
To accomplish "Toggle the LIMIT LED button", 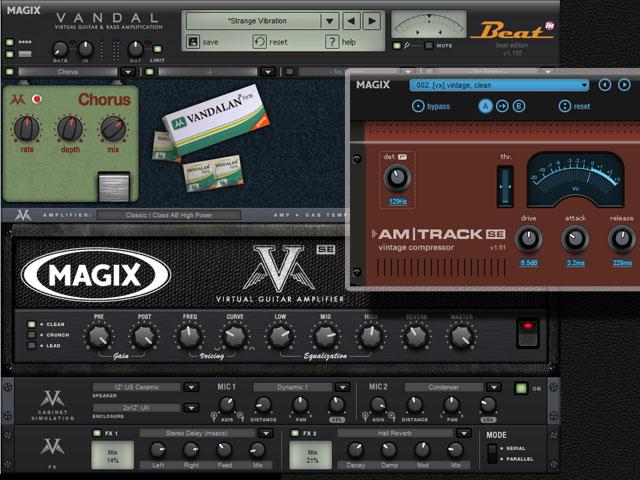I will point(158,49).
